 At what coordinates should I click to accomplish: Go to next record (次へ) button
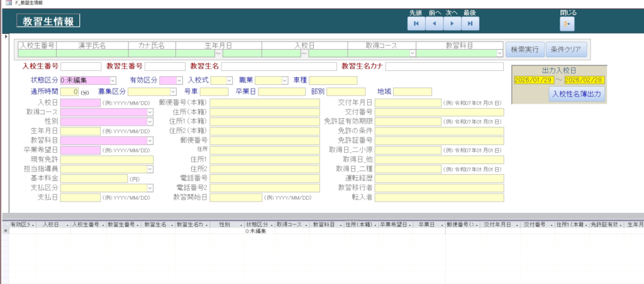[452, 24]
